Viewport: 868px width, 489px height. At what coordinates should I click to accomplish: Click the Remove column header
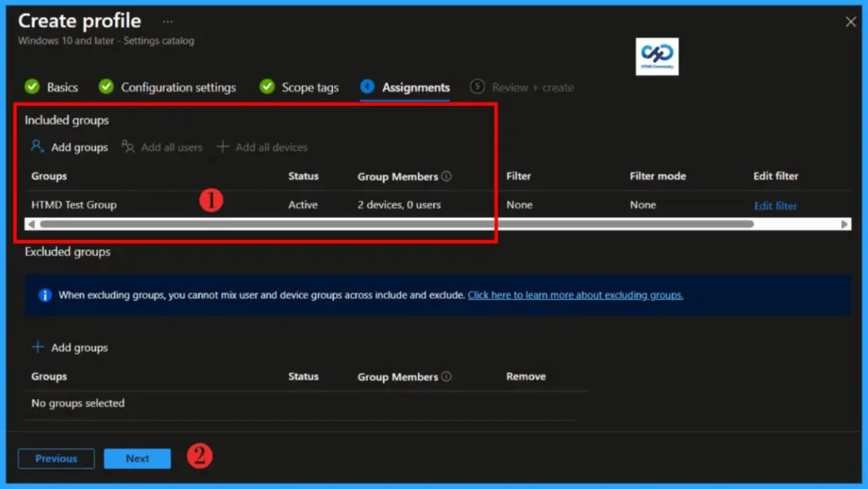point(526,376)
